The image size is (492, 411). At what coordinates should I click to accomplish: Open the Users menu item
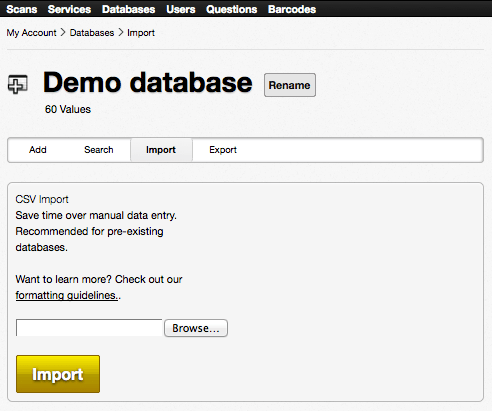pyautogui.click(x=181, y=9)
